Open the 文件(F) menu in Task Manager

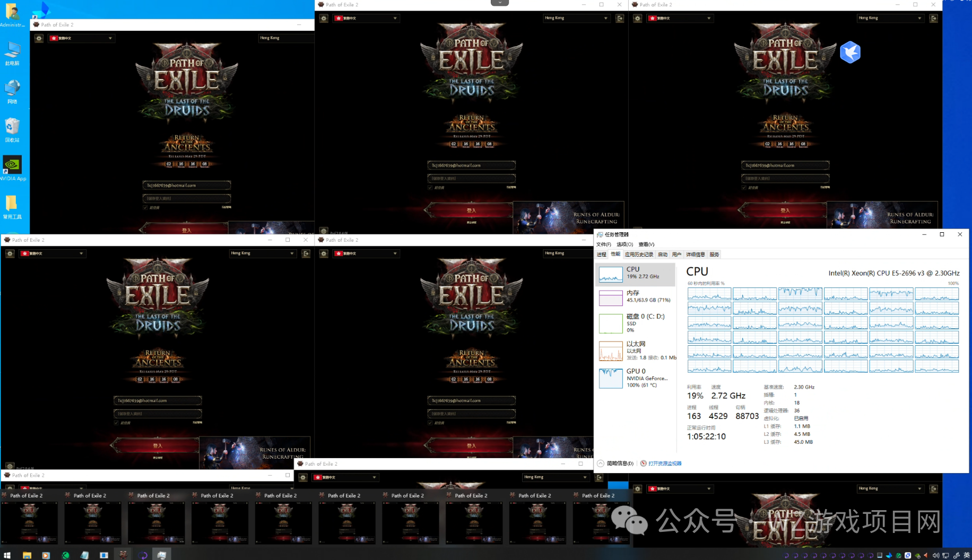point(603,244)
